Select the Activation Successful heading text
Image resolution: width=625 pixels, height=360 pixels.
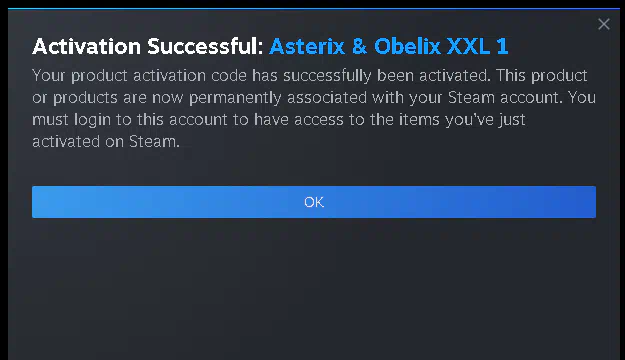point(148,46)
